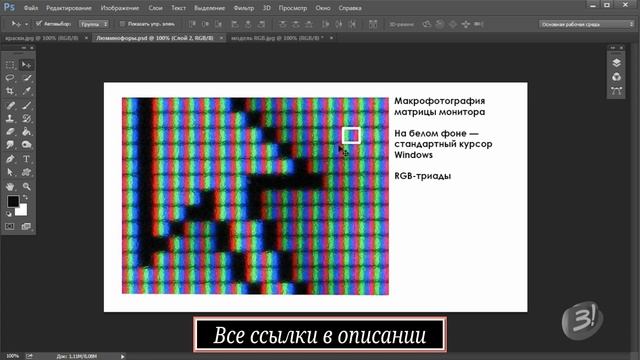Select the Lasso tool

pos(10,78)
